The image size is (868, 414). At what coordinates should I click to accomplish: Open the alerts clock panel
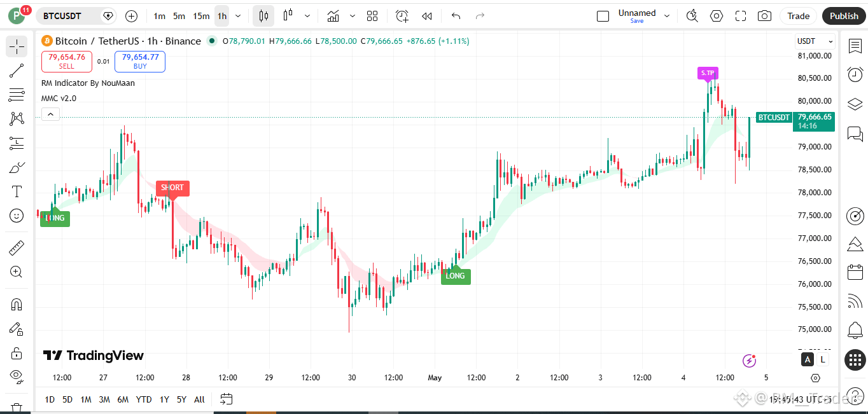click(855, 74)
